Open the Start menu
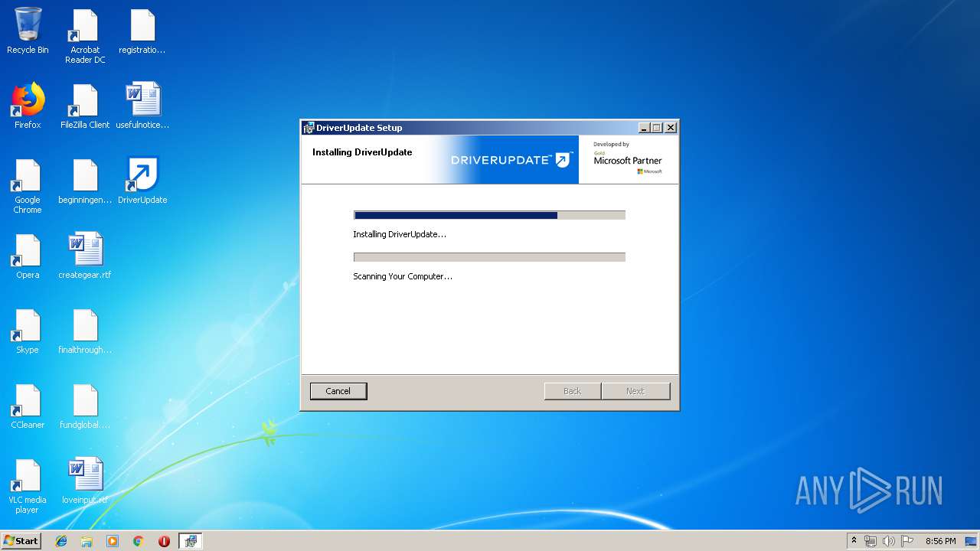Screen dimensions: 980x551 [x=21, y=541]
